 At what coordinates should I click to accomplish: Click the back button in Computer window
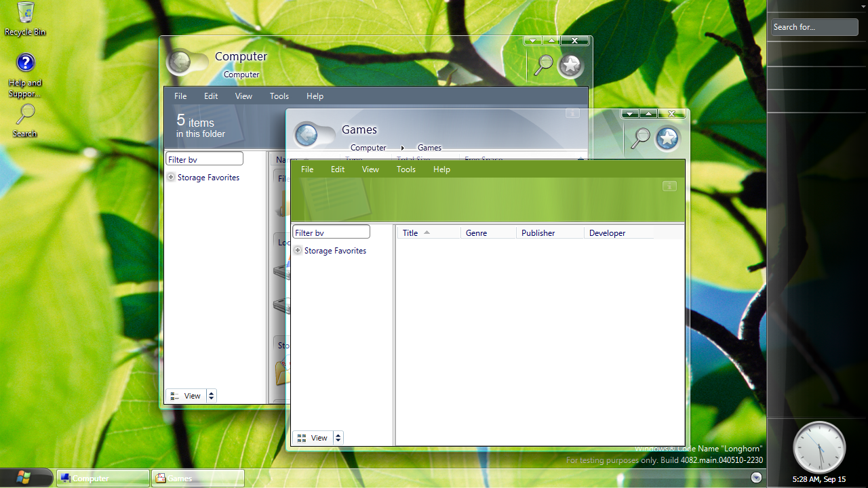click(x=180, y=62)
